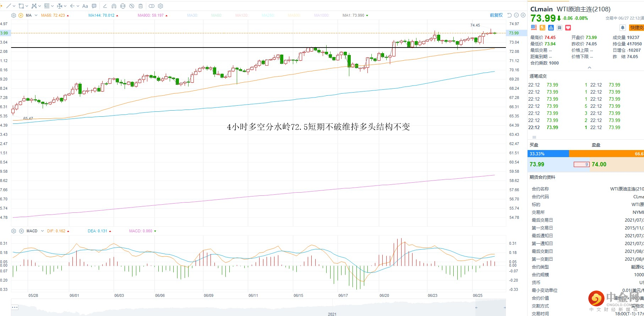Add to favorites with the heart icon

pos(568,28)
